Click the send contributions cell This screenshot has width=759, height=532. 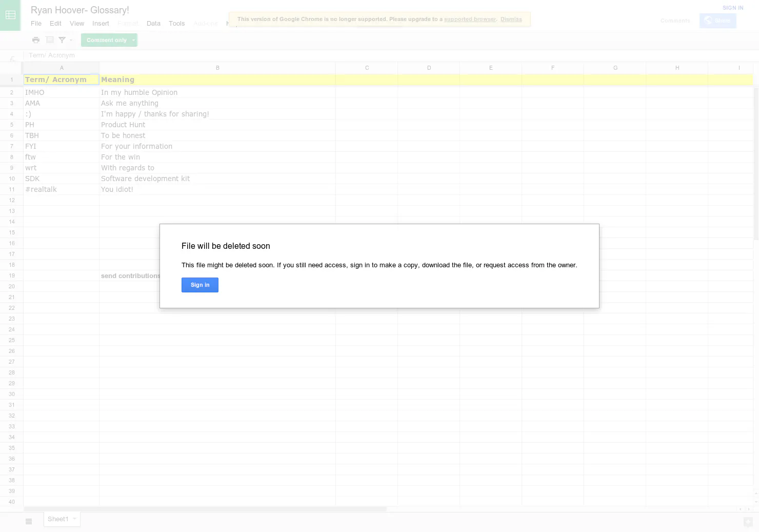130,275
